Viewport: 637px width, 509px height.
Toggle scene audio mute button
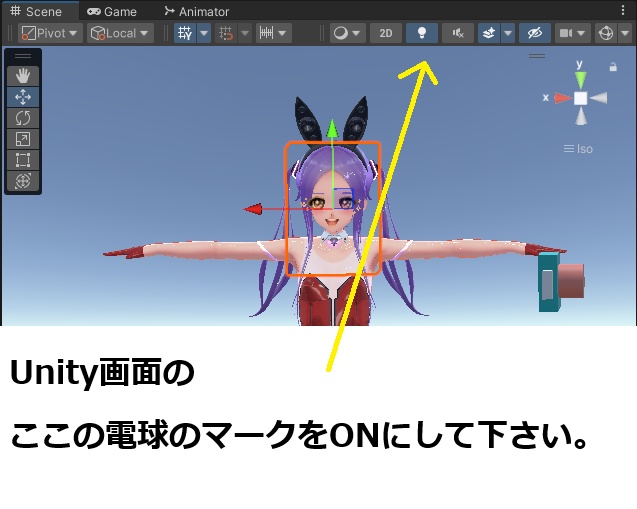point(458,33)
